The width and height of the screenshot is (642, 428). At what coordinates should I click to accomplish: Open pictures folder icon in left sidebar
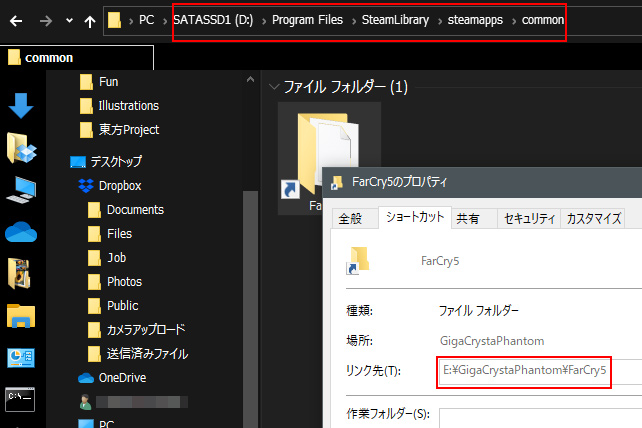tap(19, 273)
